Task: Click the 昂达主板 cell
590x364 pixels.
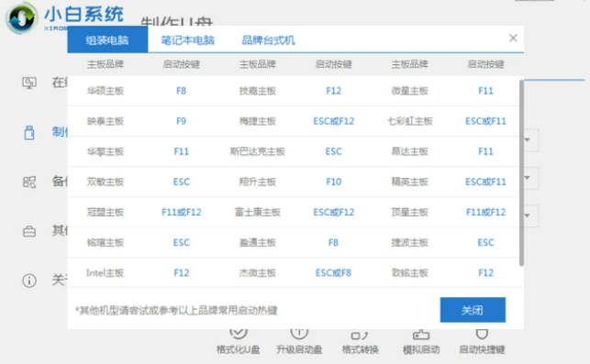Action: [x=410, y=151]
